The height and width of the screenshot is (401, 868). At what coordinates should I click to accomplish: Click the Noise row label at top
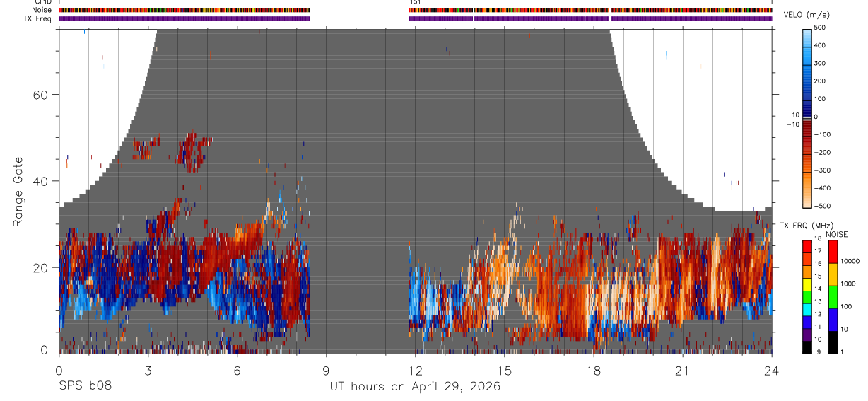coord(43,10)
